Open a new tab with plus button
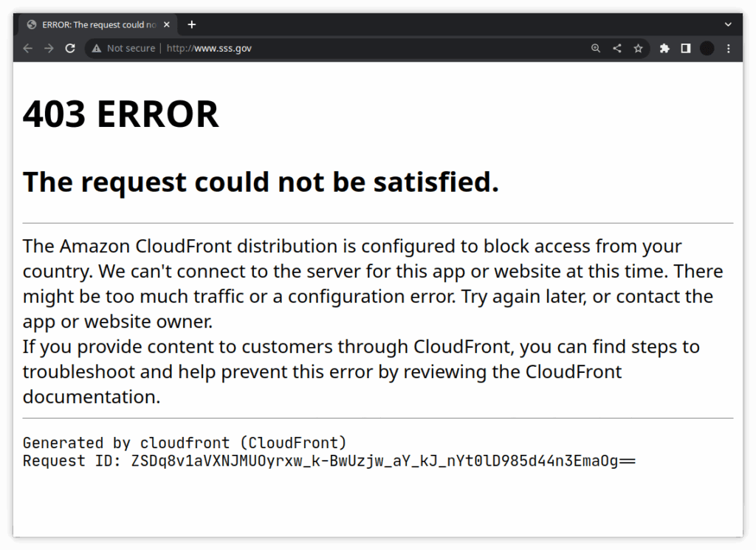This screenshot has height=550, width=756. click(192, 24)
